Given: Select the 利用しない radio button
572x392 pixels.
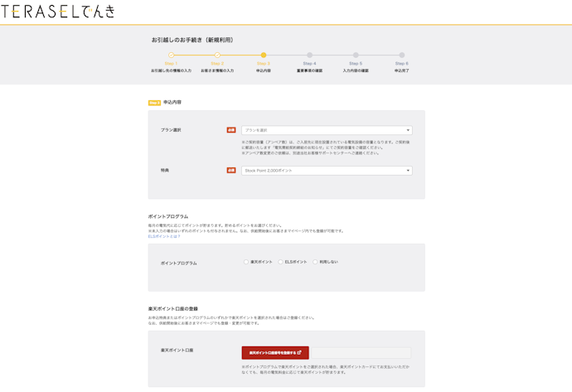Looking at the screenshot, I should point(315,262).
